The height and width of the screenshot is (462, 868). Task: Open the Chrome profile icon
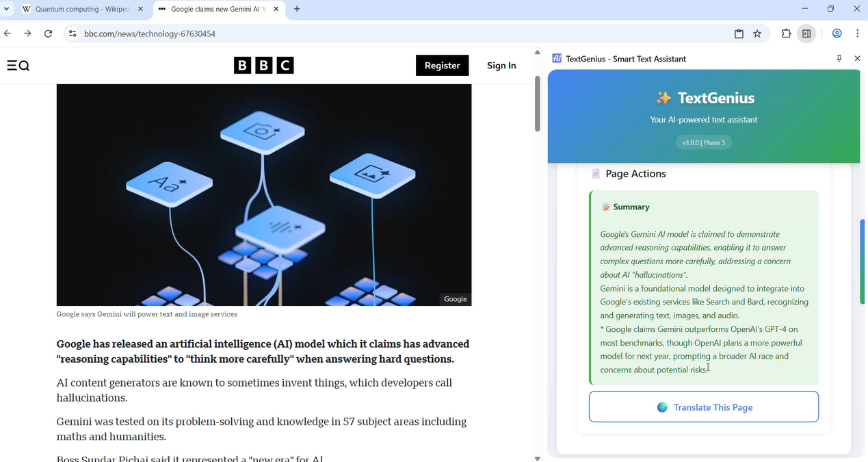[x=837, y=34]
